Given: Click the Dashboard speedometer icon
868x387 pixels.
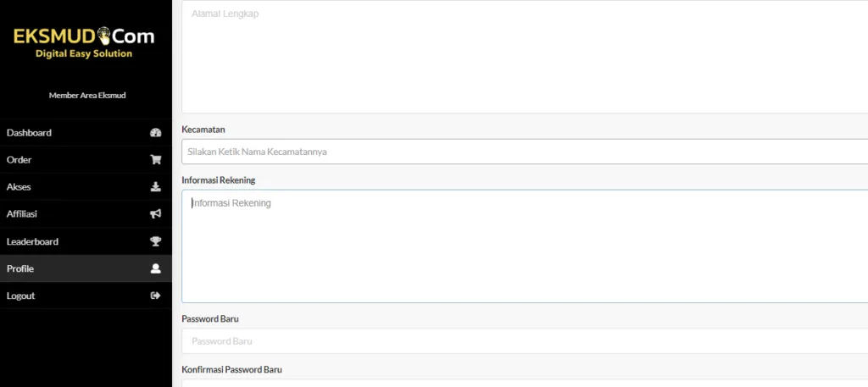Looking at the screenshot, I should click(155, 133).
